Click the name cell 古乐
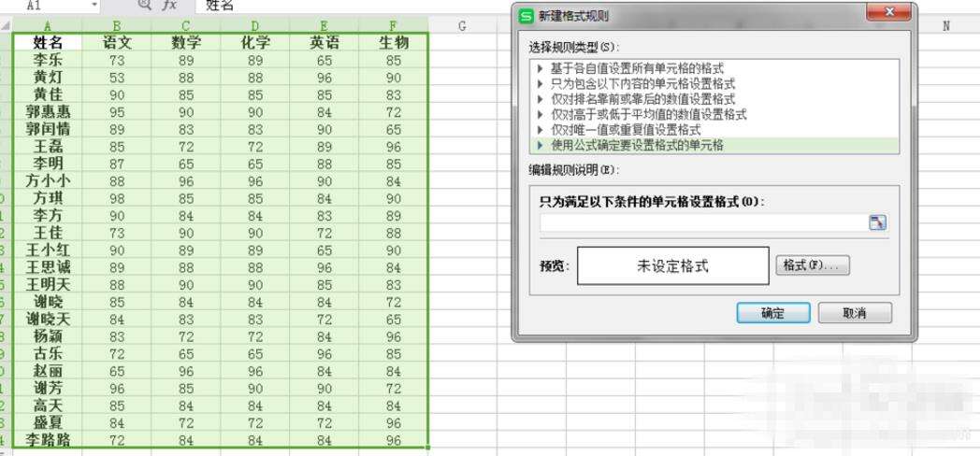The width and height of the screenshot is (980, 456). [48, 353]
